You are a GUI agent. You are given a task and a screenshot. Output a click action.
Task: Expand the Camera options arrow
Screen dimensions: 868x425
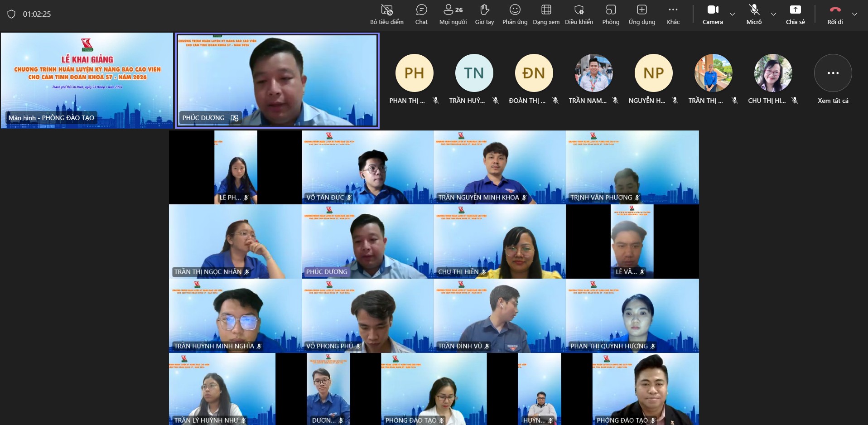[x=732, y=14]
